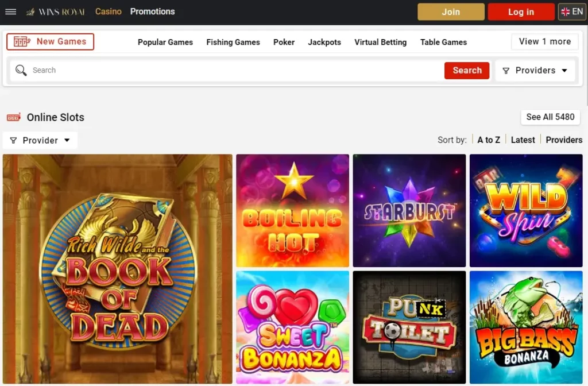588x386 pixels.
Task: Click the gold Join button
Action: [451, 12]
